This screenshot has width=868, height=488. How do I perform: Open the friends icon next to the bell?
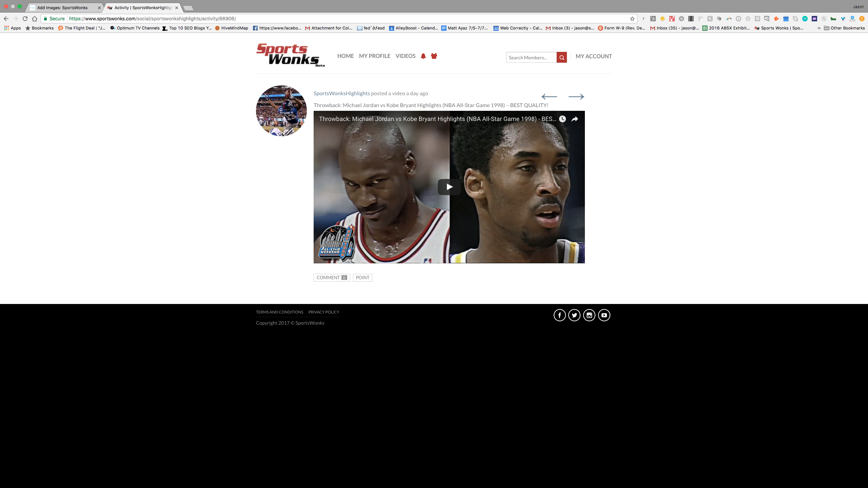tap(434, 56)
